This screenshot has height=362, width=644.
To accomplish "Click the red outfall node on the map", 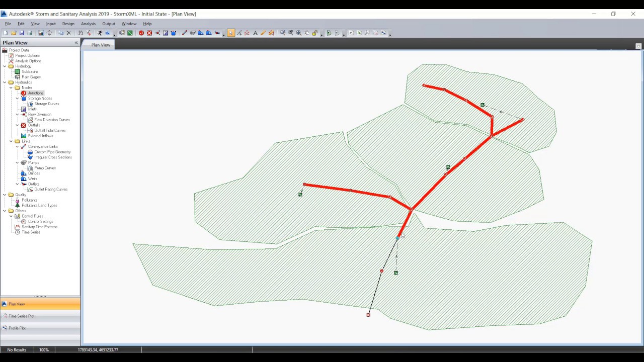I will tap(368, 315).
